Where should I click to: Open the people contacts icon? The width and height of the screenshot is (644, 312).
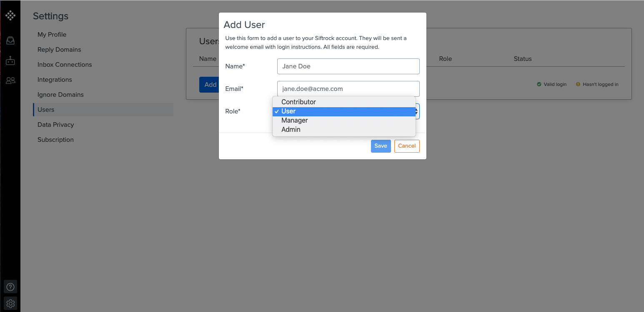pyautogui.click(x=10, y=81)
